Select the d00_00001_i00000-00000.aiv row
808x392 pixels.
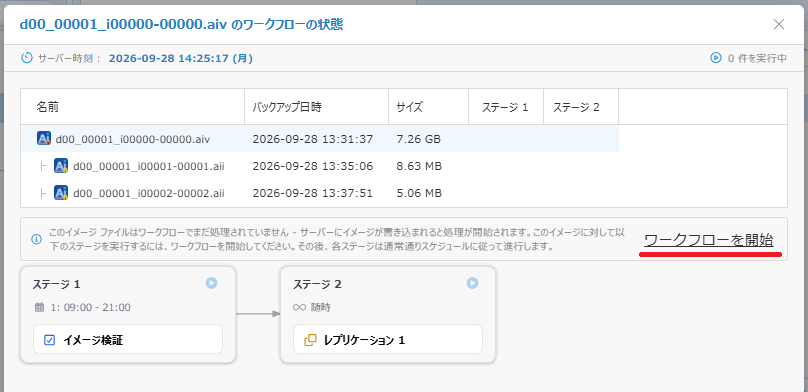click(319, 139)
